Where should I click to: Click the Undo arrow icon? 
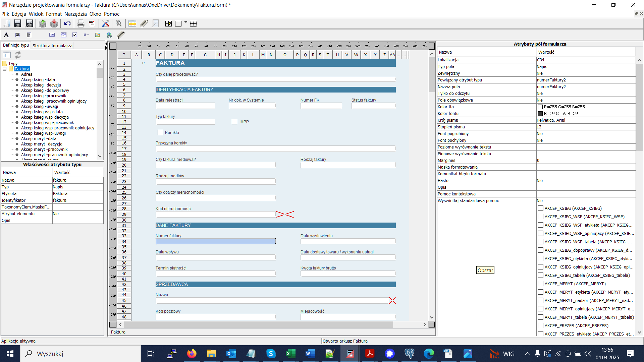[67, 23]
